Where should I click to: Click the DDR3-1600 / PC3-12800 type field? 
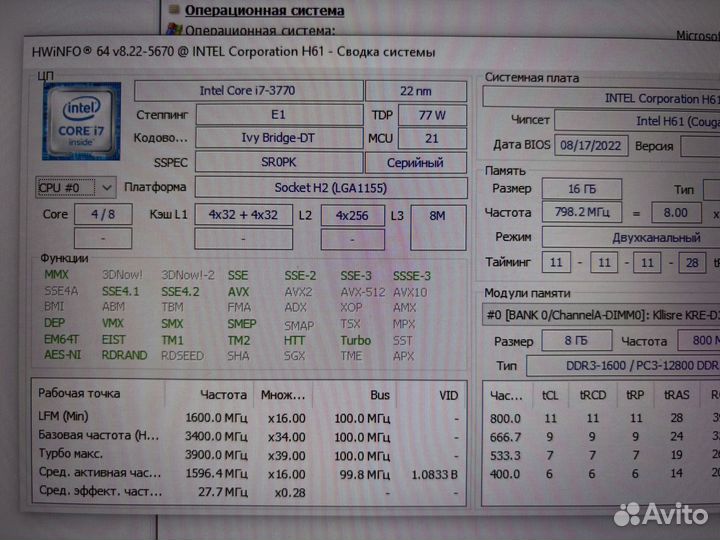coord(624,366)
